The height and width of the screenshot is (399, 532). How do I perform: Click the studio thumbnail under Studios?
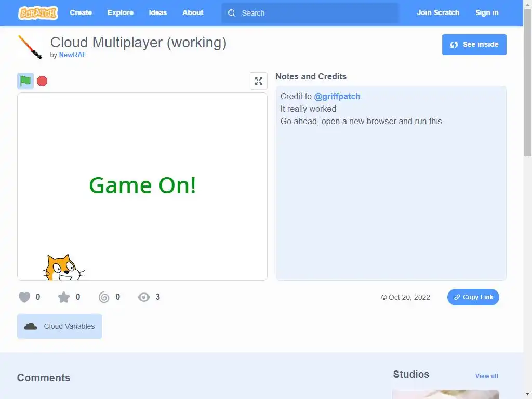(x=445, y=394)
